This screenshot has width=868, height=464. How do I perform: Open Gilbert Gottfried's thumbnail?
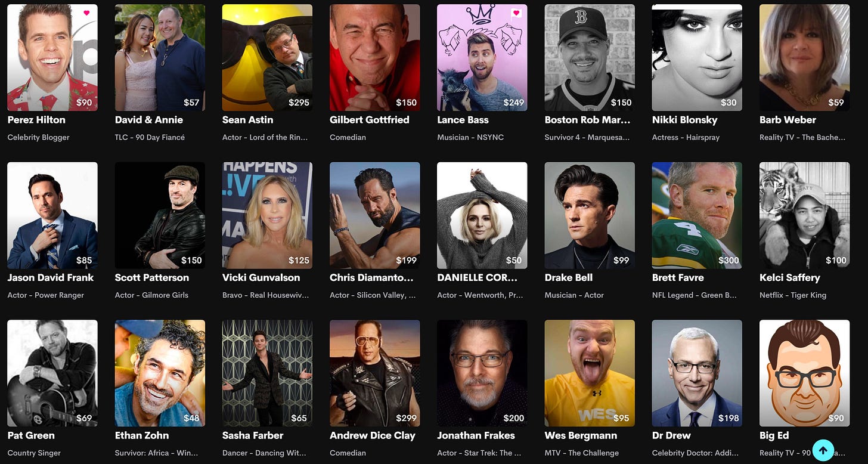374,58
